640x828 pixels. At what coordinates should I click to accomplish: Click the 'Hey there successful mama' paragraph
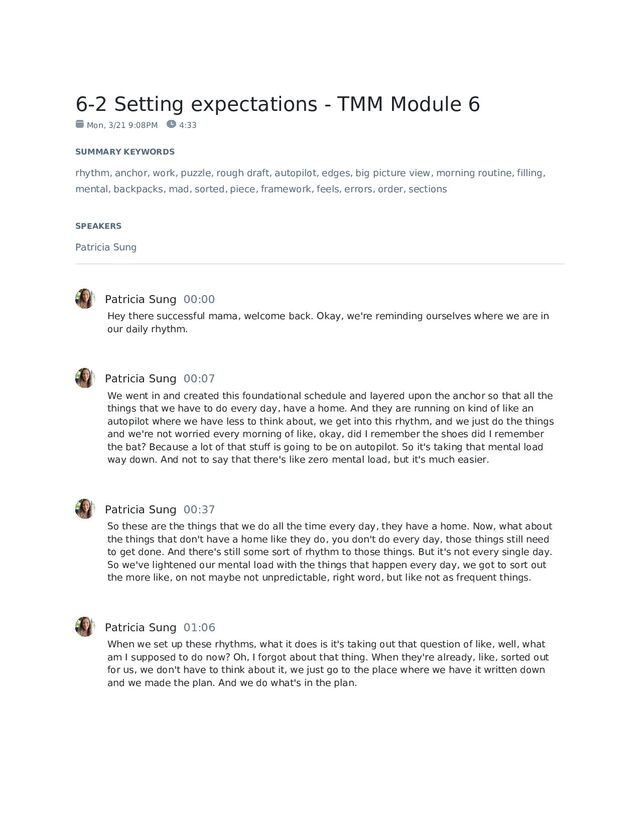[327, 322]
